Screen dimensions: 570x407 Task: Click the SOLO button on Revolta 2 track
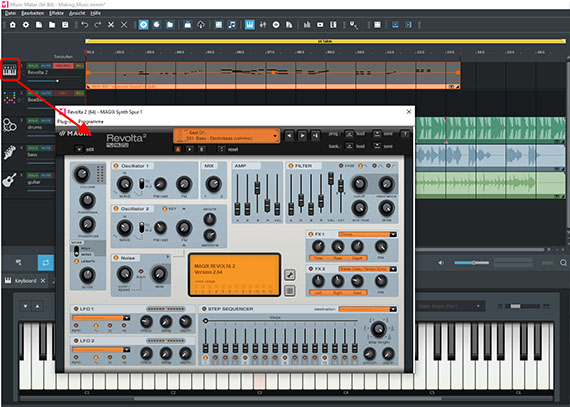tap(33, 66)
